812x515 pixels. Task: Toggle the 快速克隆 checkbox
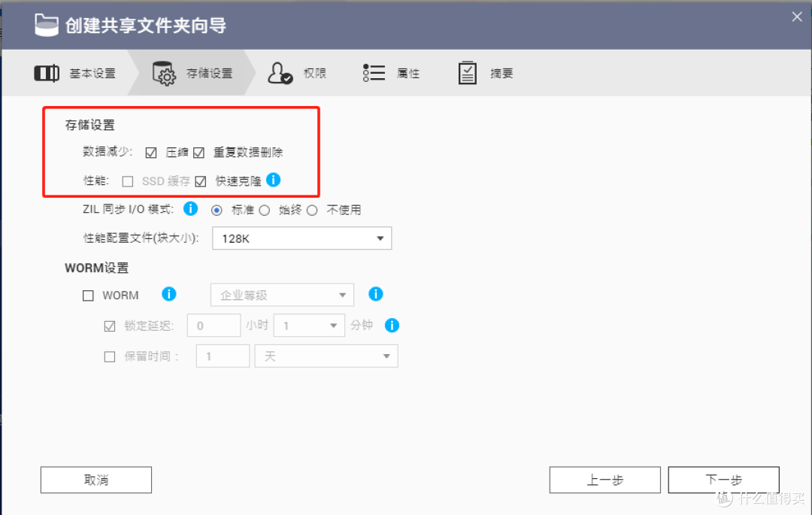point(201,182)
